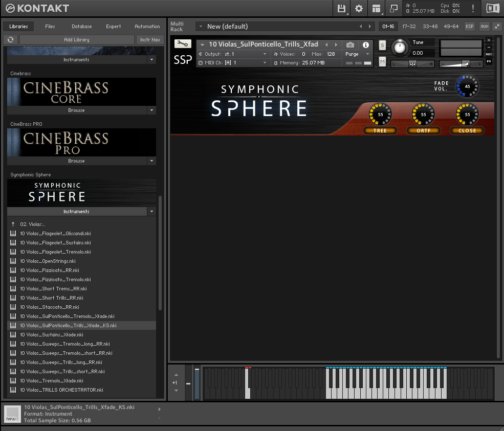The height and width of the screenshot is (431, 504).
Task: Open CineBrass PRO Browse dropdown arrow
Action: [152, 161]
